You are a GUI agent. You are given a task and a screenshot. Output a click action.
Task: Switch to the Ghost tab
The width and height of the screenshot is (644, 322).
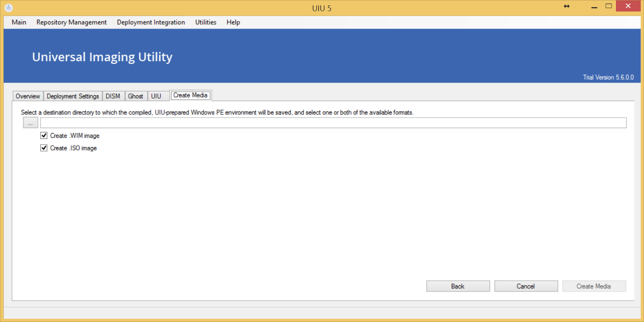click(136, 96)
